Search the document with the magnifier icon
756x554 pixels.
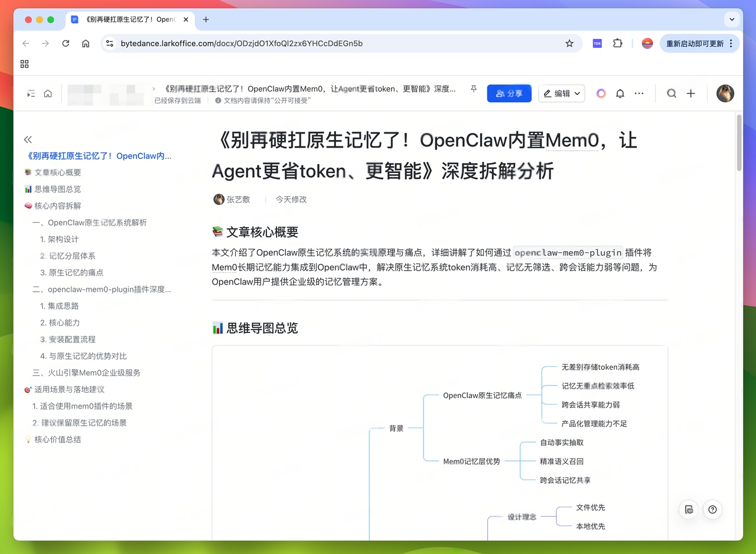tap(672, 93)
